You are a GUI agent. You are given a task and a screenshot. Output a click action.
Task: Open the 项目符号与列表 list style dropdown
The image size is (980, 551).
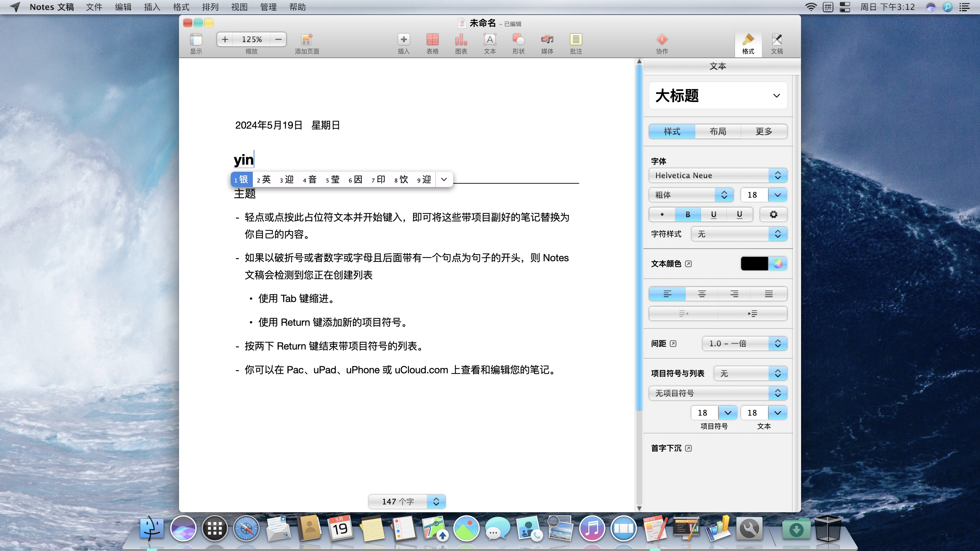tap(750, 373)
